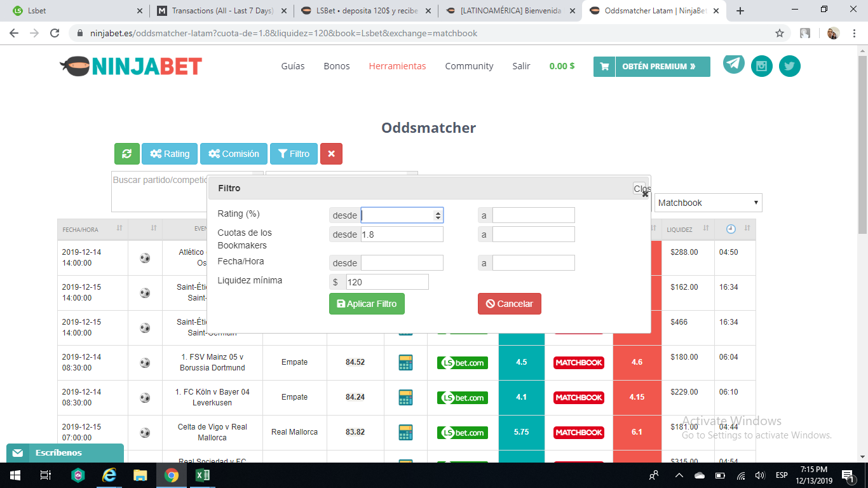Focus Cuotas 'a' upper input
The width and height of the screenshot is (868, 488).
(x=533, y=234)
